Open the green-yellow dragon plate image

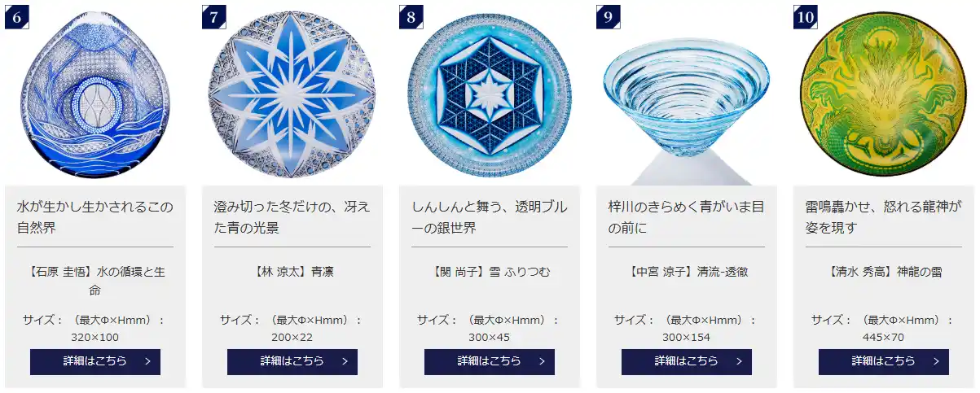tap(884, 92)
